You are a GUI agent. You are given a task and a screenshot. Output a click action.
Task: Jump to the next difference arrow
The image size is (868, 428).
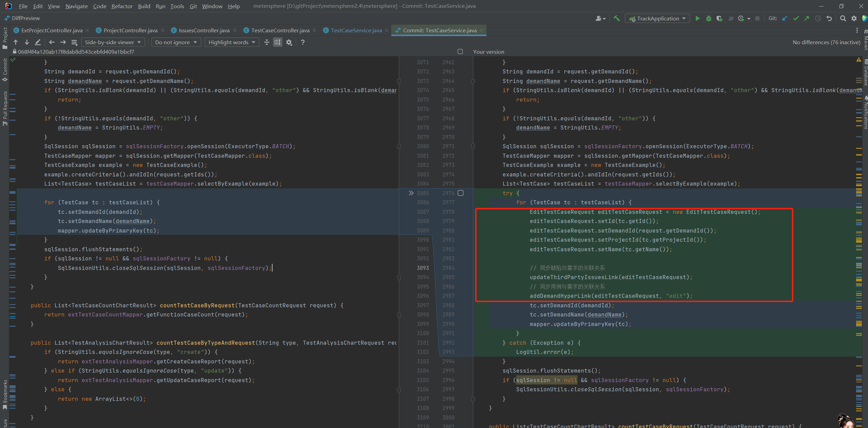[x=27, y=42]
